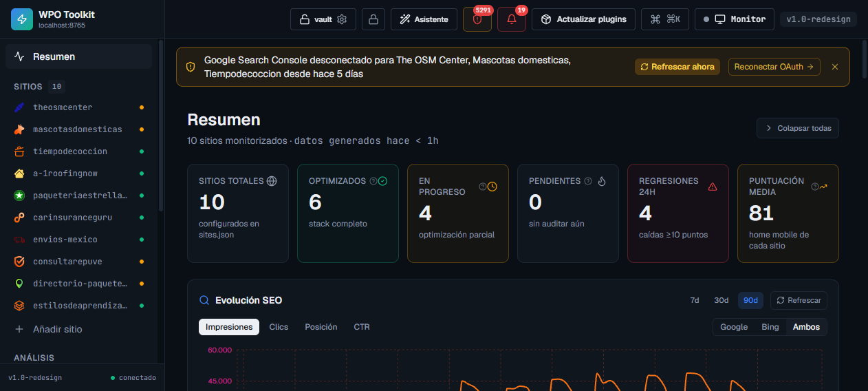Click the theosmcenter feather favicon
Screen dimensions: 868x391
(x=19, y=107)
